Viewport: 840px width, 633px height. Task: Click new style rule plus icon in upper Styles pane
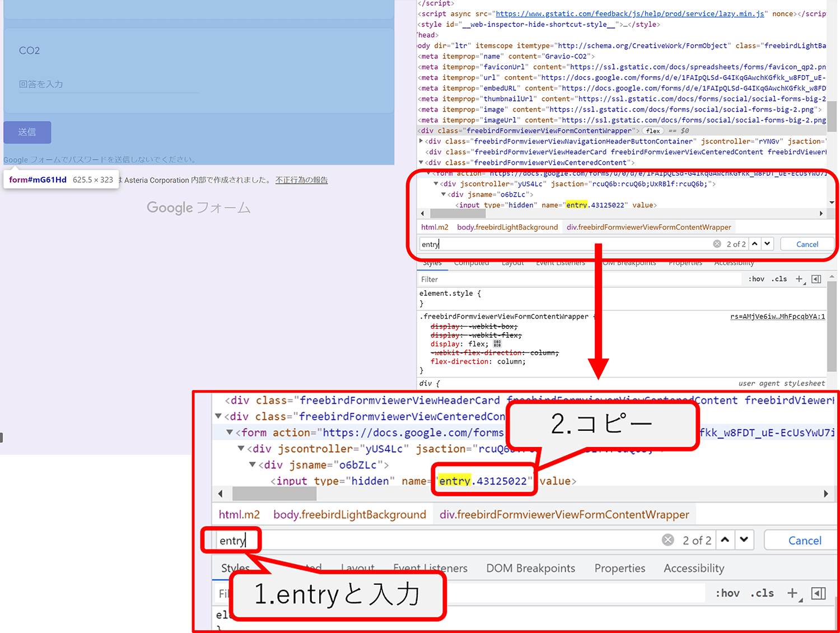800,279
